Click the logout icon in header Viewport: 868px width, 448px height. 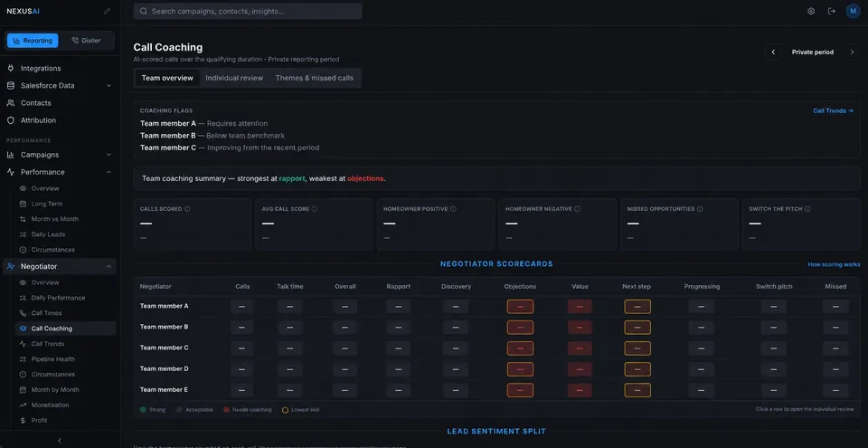[832, 11]
